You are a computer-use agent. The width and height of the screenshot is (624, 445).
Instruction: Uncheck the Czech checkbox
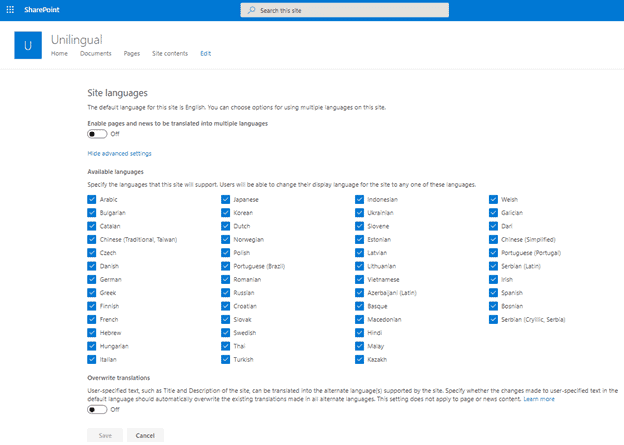pyautogui.click(x=92, y=253)
